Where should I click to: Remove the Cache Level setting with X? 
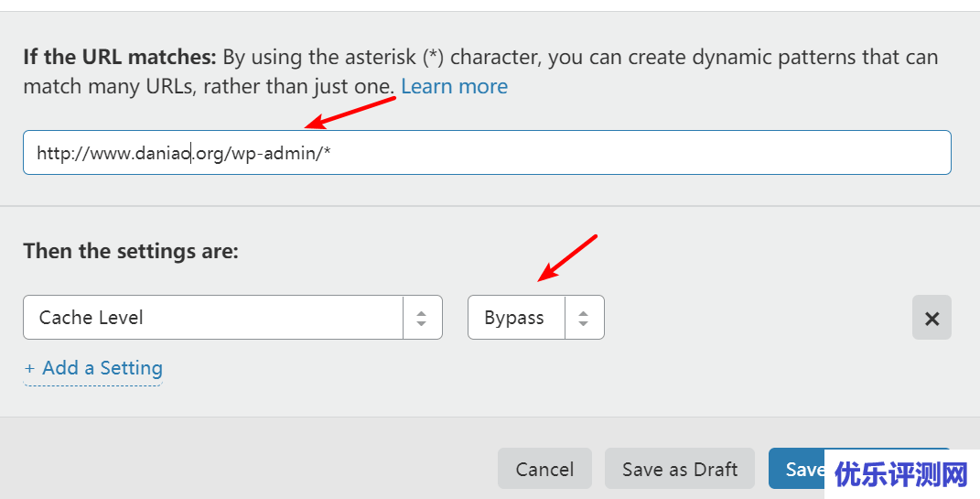click(x=932, y=318)
